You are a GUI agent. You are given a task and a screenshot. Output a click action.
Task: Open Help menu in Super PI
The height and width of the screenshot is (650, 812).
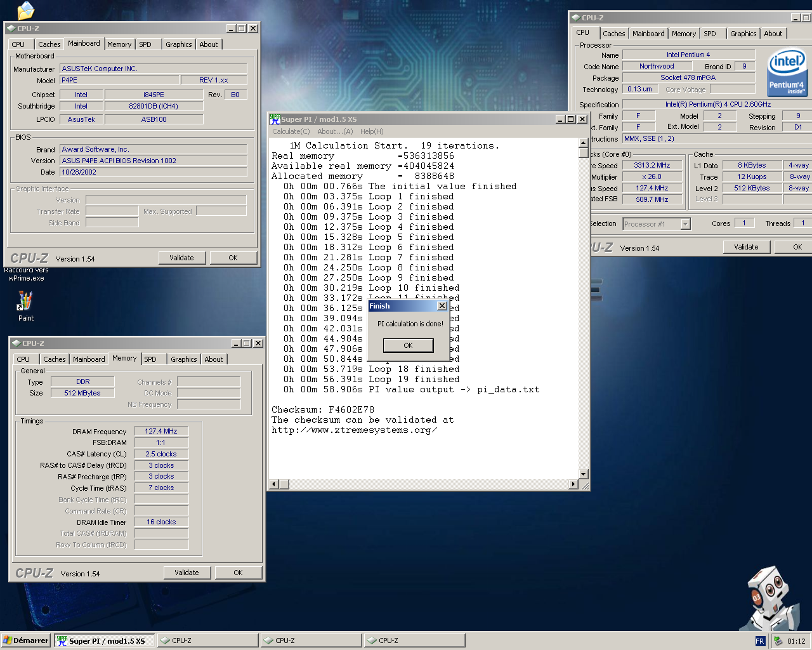coord(372,131)
